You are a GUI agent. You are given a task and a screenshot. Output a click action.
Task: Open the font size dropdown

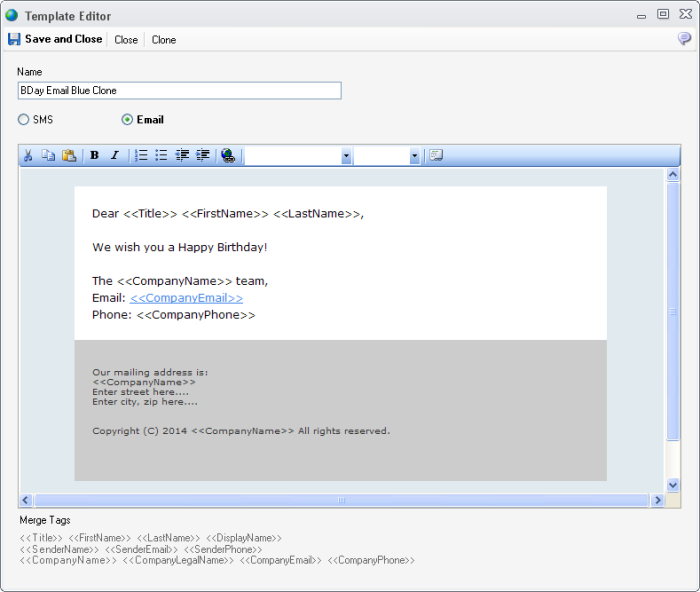coord(414,156)
